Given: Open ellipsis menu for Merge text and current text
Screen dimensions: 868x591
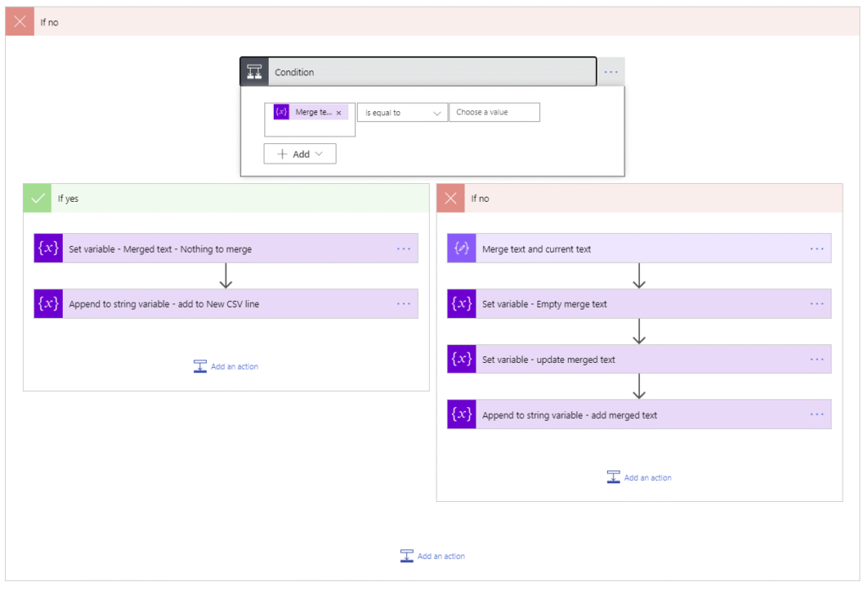Looking at the screenshot, I should (x=817, y=248).
